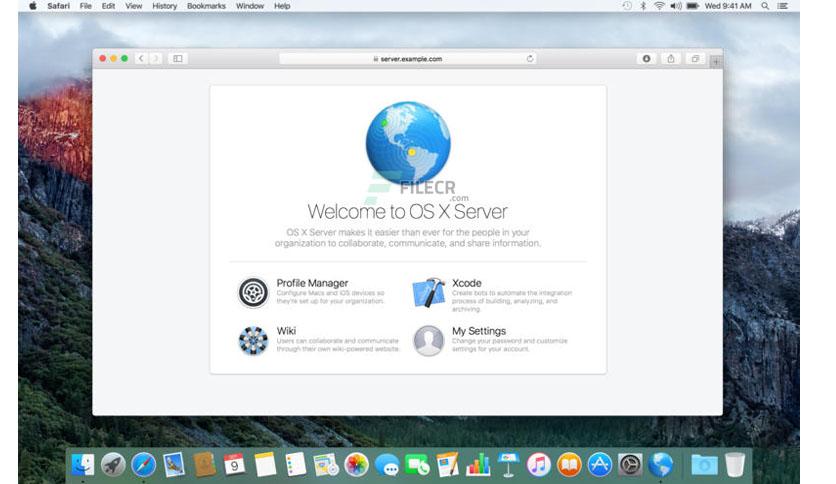The height and width of the screenshot is (484, 836).
Task: Click the Wed 9:41 AM clock
Action: point(728,6)
